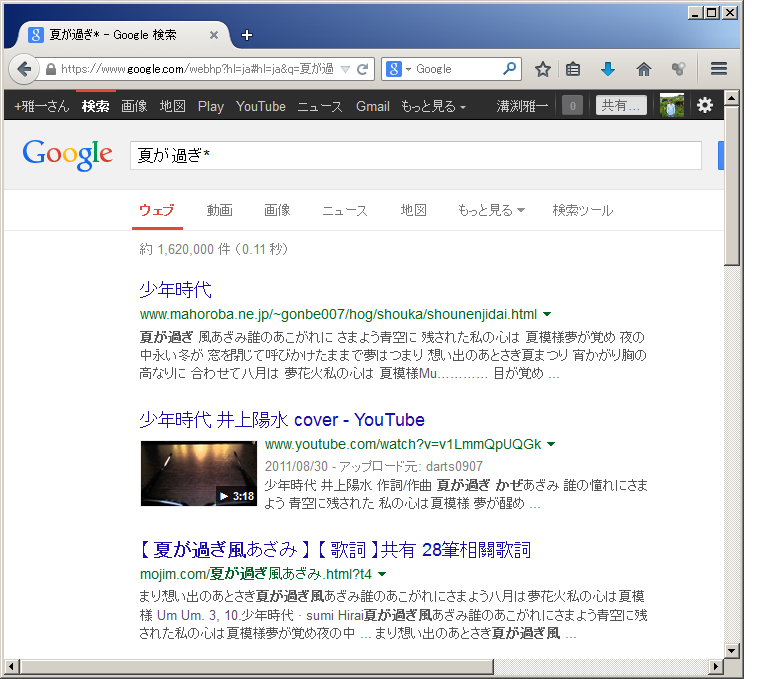
Task: Click the horizontal scrollbar left arrow
Action: 12,666
